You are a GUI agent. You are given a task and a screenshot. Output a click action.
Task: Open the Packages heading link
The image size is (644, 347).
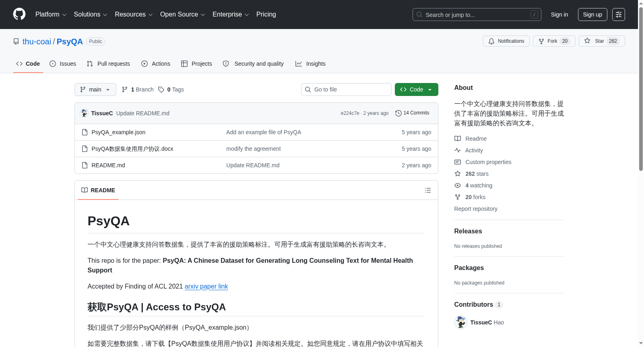point(469,268)
